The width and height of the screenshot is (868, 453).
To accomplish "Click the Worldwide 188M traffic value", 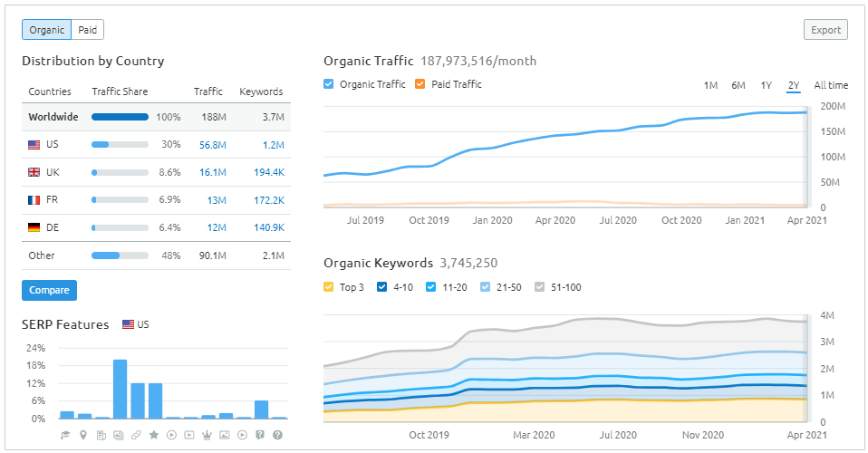I will click(x=214, y=117).
